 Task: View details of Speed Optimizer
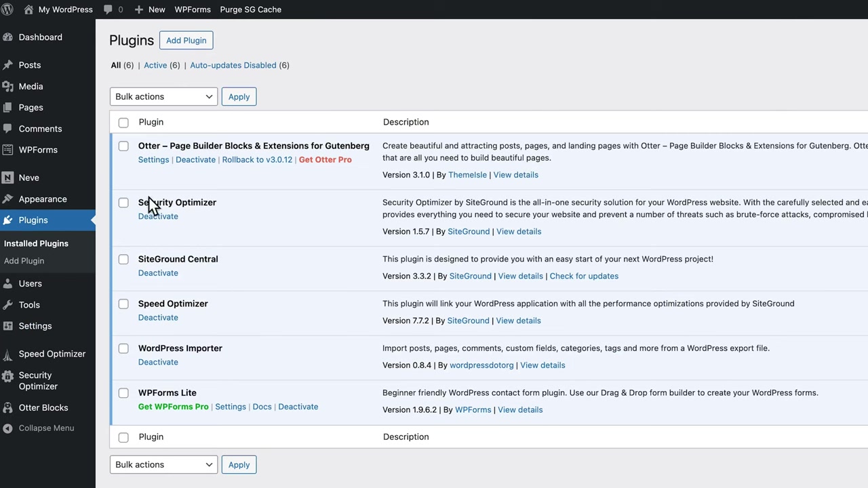(518, 321)
